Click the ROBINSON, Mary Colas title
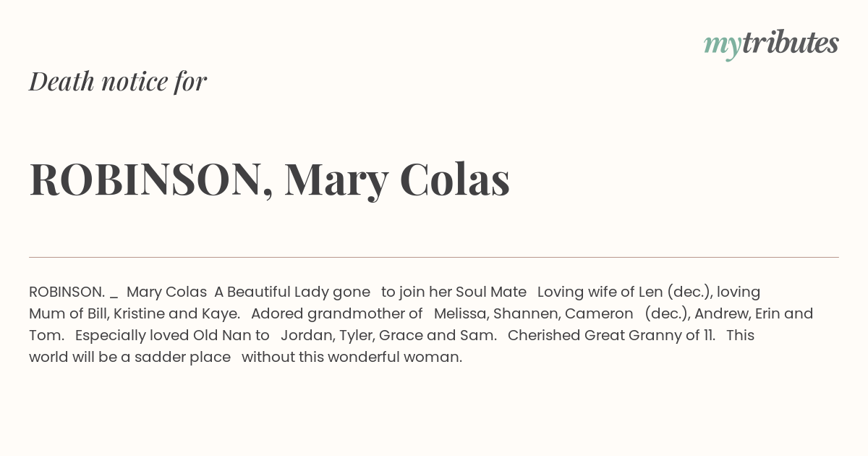 coord(269,180)
